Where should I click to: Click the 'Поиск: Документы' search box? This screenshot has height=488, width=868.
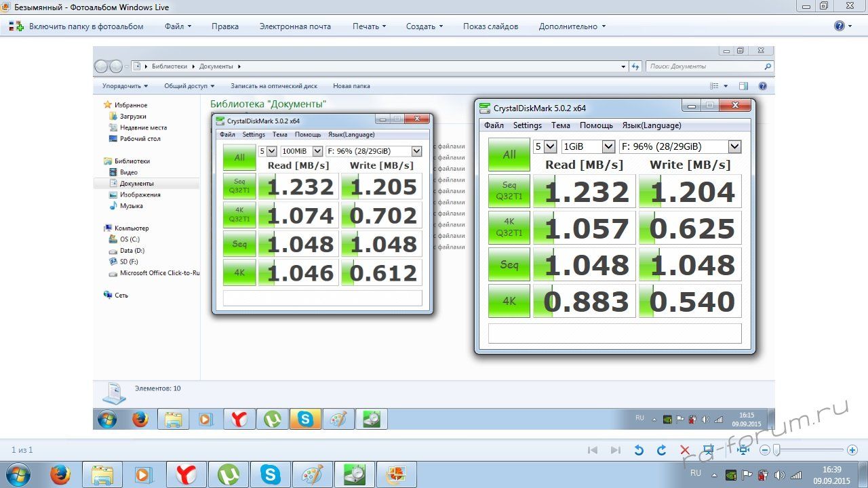click(709, 66)
